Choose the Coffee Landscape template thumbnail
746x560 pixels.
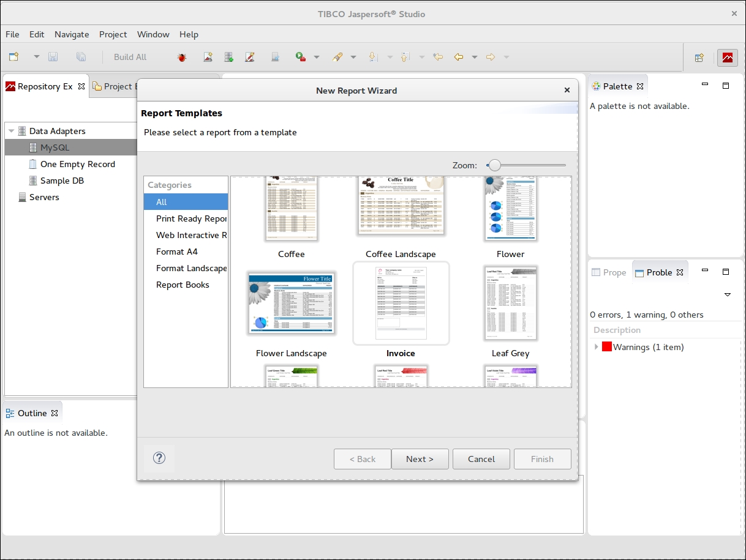401,205
